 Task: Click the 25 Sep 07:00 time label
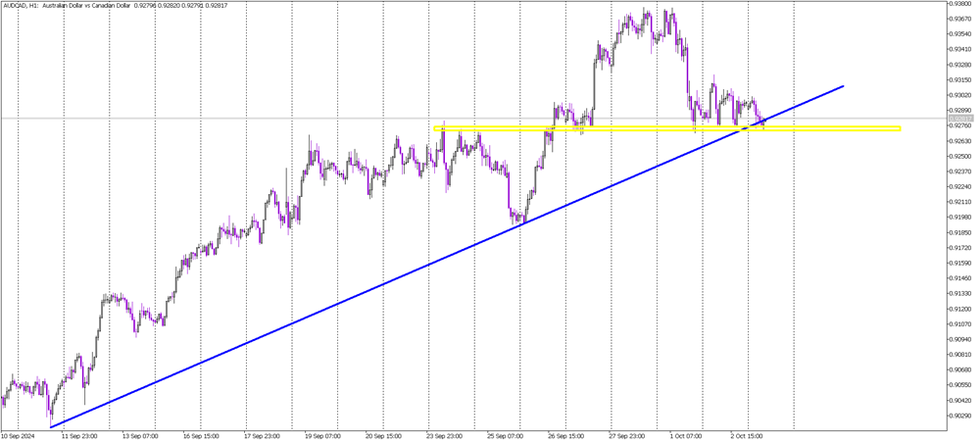[x=504, y=436]
